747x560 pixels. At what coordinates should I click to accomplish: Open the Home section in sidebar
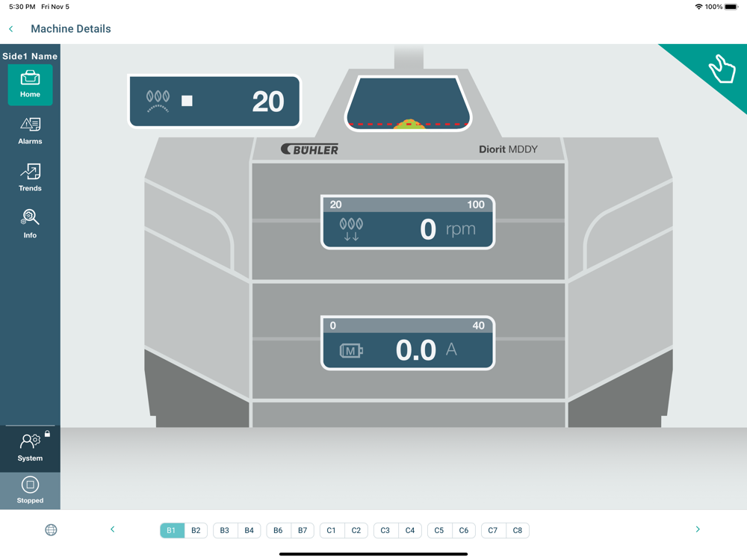pos(30,85)
